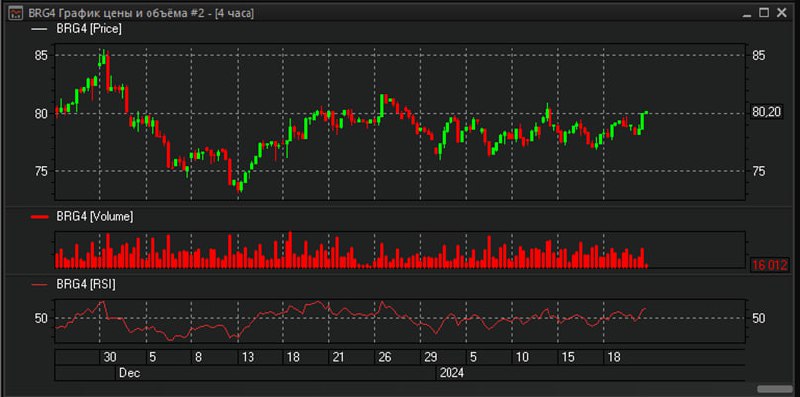The width and height of the screenshot is (800, 397).
Task: Click the date marker 26 on time axis
Action: pos(385,357)
